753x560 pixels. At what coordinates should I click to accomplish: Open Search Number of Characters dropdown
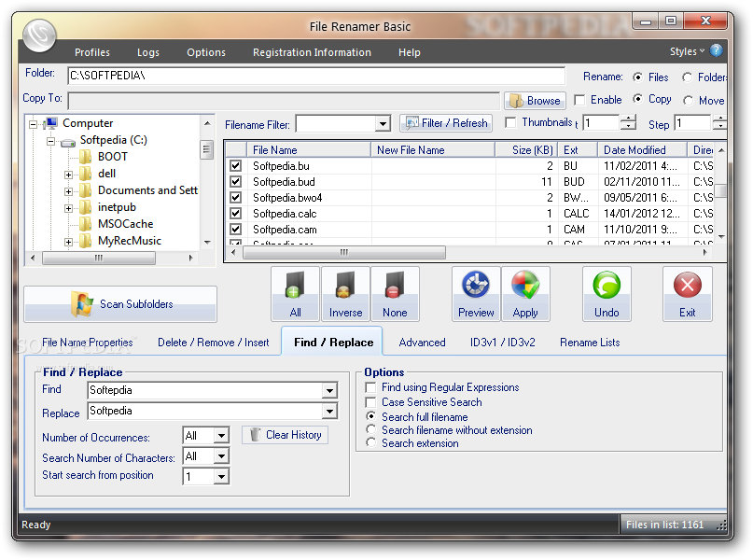pos(221,455)
